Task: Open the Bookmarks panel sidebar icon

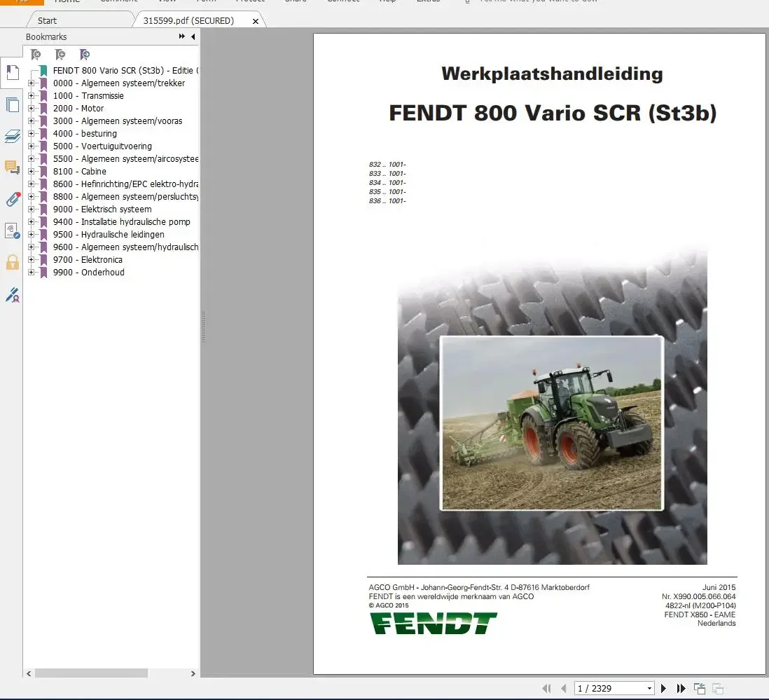Action: pos(13,73)
